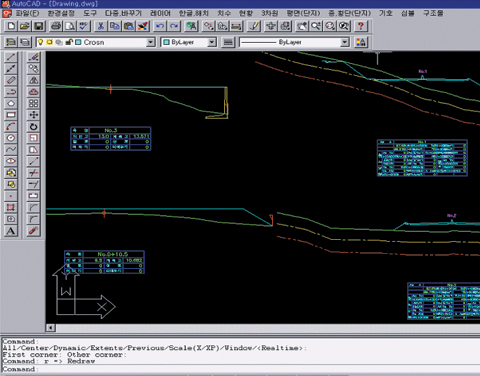Screen dimensions: 480x376
Task: Click the Help question mark icon
Action: (360, 26)
